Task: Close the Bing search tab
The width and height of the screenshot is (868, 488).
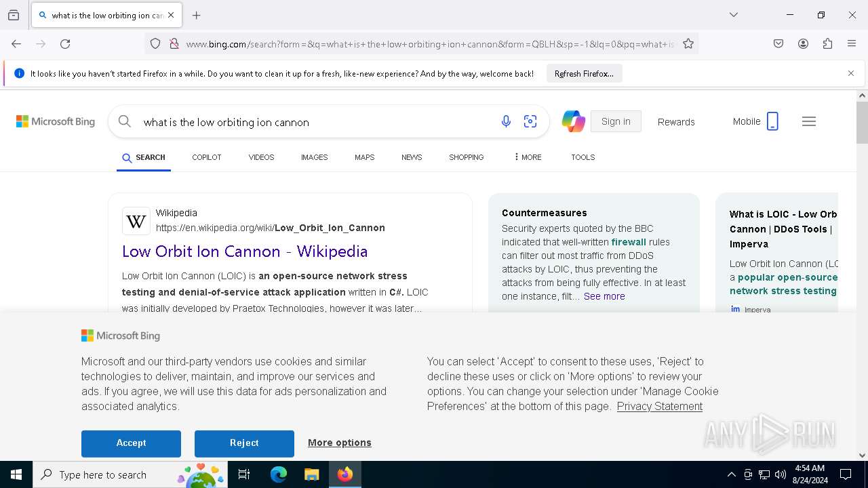Action: click(x=171, y=15)
